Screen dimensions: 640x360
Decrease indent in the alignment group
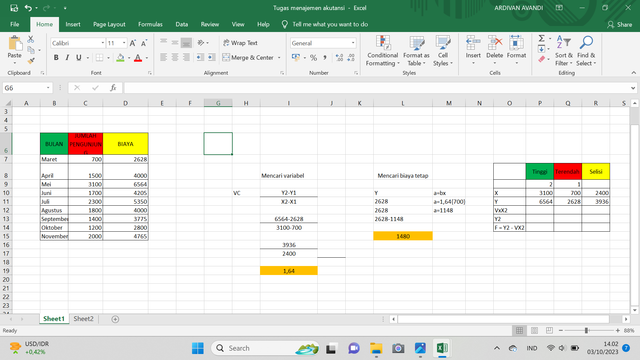200,58
